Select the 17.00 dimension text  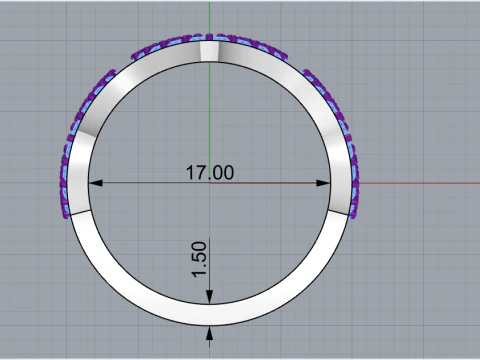point(210,172)
